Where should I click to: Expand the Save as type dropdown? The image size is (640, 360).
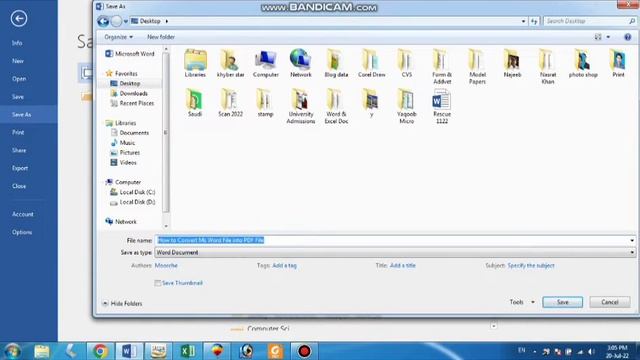(x=632, y=253)
